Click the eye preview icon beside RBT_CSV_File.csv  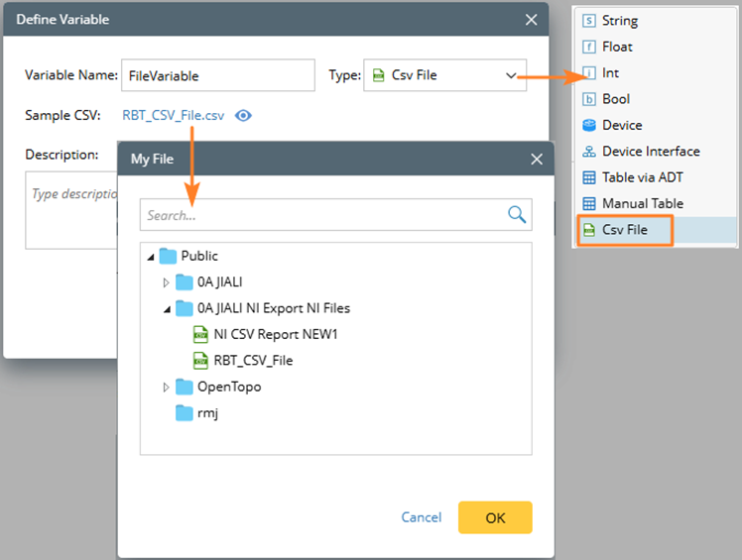[x=243, y=116]
